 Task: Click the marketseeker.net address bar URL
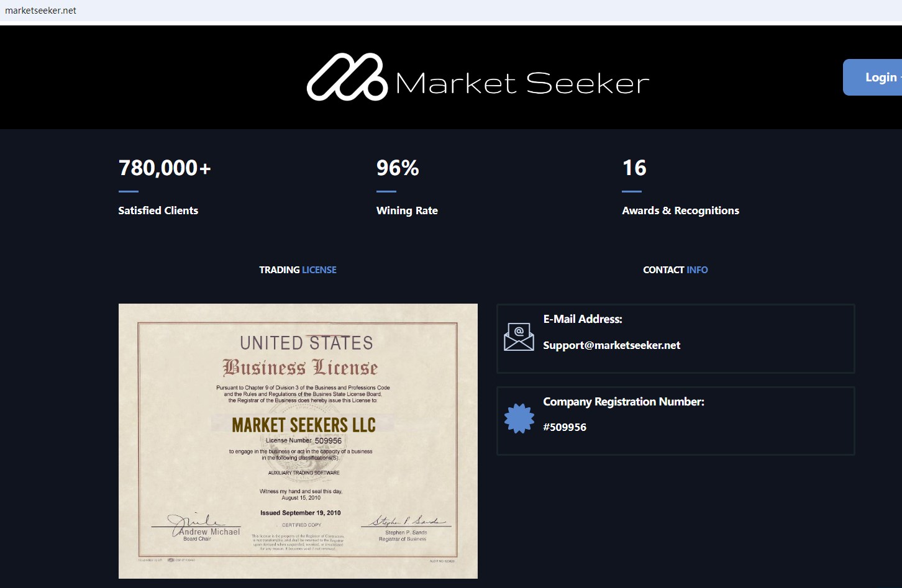tap(41, 11)
